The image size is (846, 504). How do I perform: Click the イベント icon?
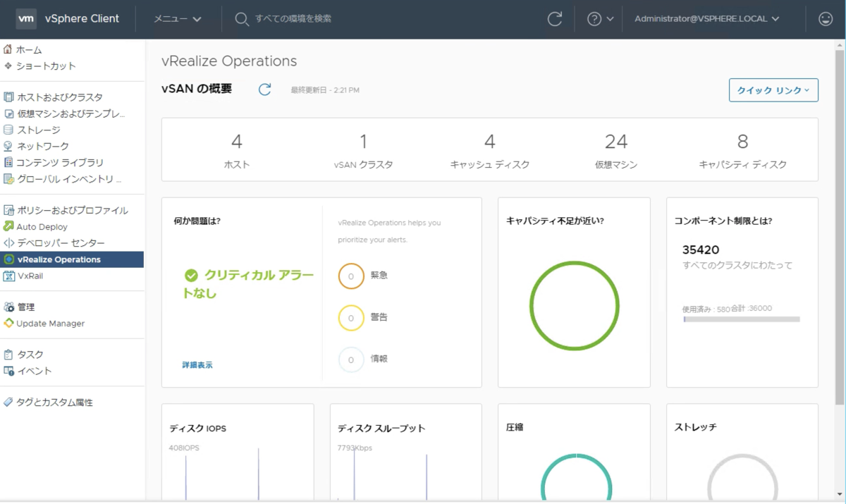pos(8,371)
